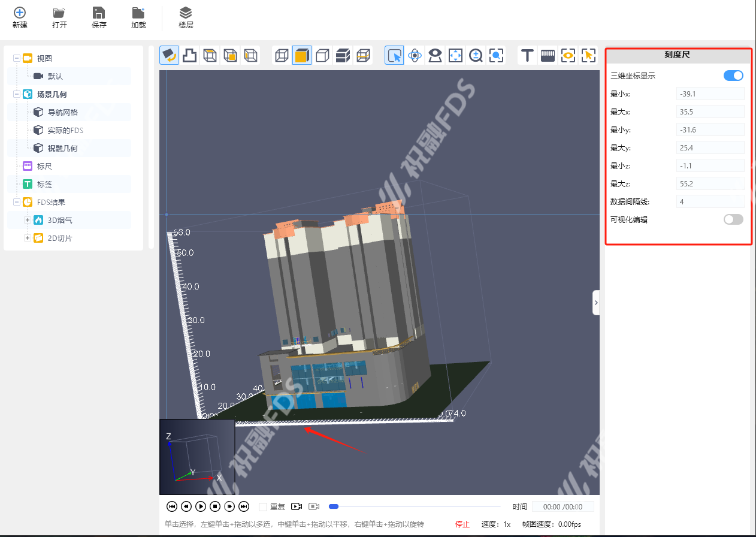Image resolution: width=756 pixels, height=537 pixels.
Task: Collapse the 场景几何 tree node
Action: pos(17,94)
